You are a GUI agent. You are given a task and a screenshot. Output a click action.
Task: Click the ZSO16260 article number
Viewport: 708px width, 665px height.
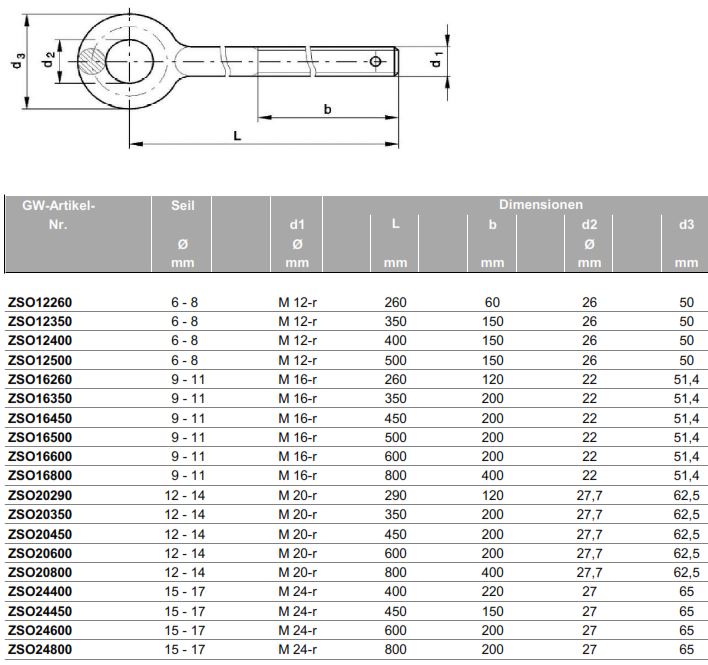coord(40,379)
